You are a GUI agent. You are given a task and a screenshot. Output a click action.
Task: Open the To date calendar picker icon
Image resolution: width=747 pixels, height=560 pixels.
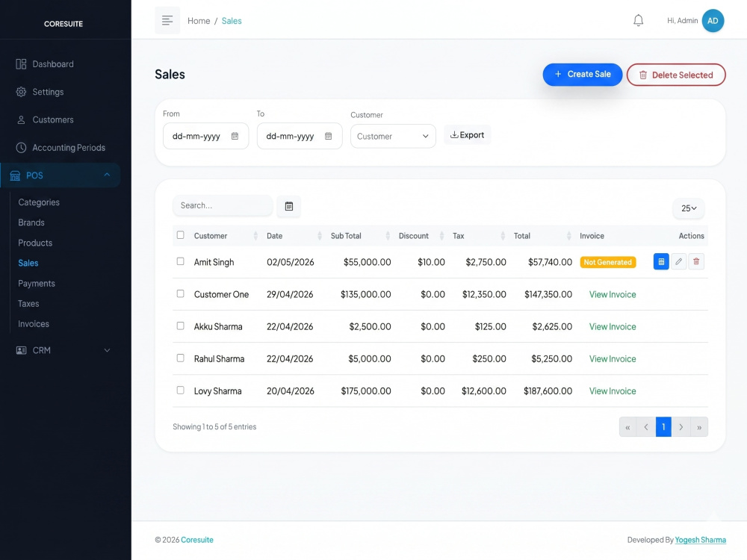[328, 136]
